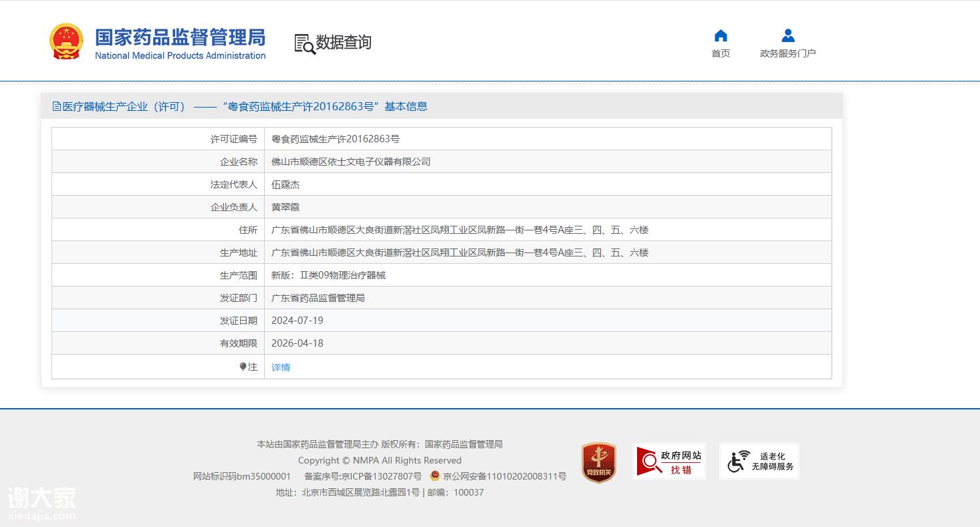Click the 京公网安备11010202008311号 link

tap(504, 476)
